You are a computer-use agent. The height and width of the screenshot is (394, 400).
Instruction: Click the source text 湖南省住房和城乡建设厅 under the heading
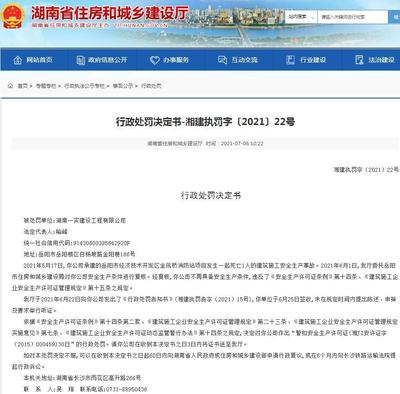coord(175,144)
